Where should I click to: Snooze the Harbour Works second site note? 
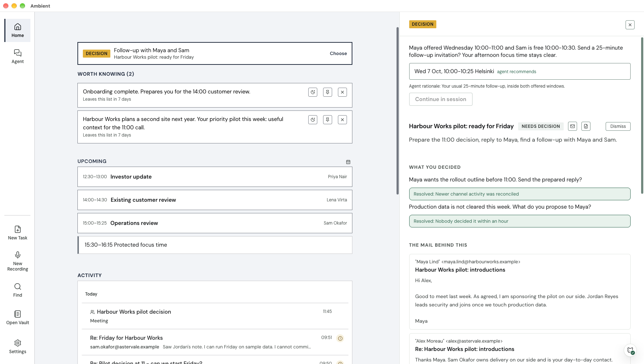pyautogui.click(x=313, y=120)
